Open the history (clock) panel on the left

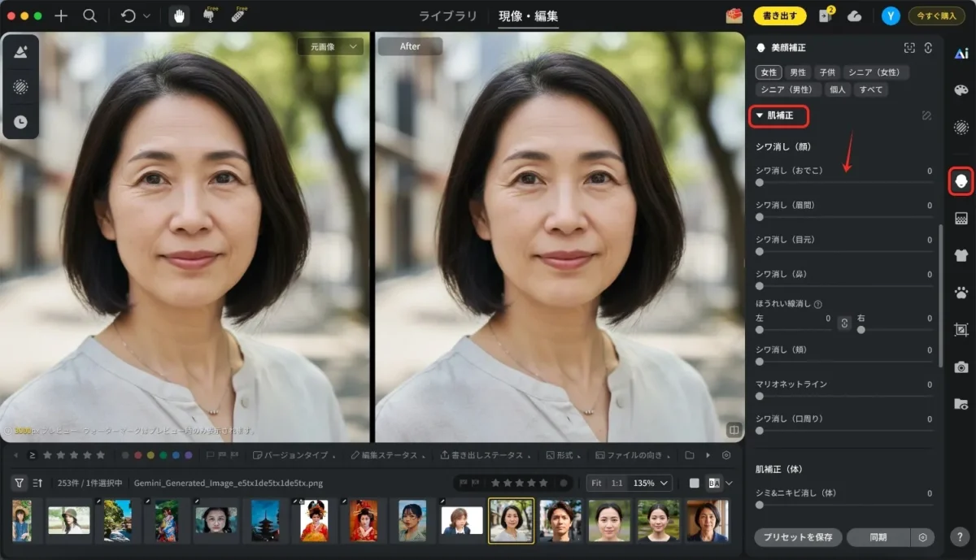20,123
